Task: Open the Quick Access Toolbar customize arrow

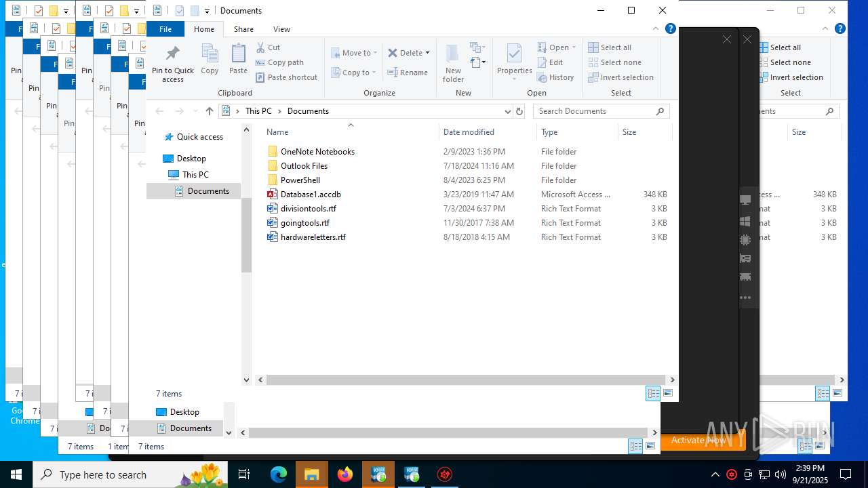Action: 207,11
